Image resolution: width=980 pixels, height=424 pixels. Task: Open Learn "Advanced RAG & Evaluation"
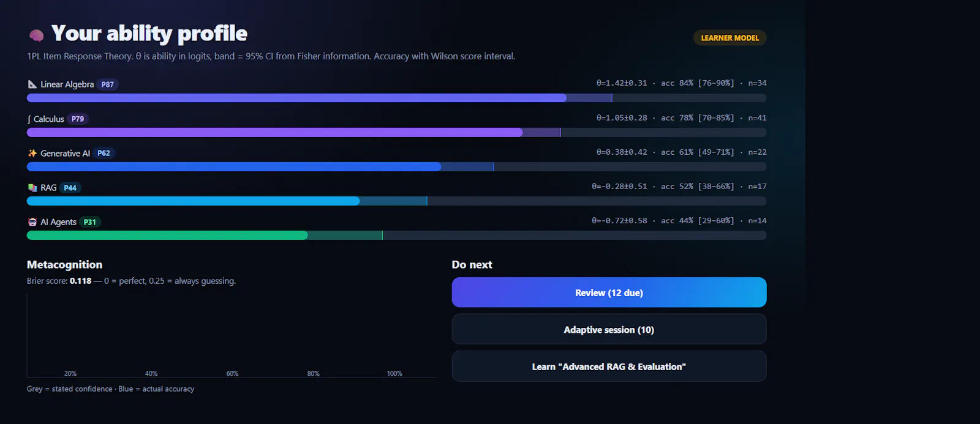pos(609,366)
